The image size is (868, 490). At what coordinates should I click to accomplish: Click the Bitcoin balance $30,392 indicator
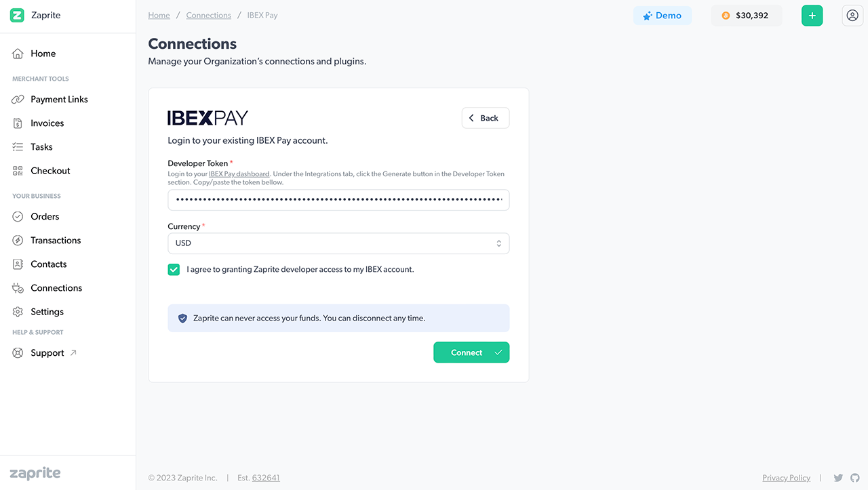click(x=746, y=16)
